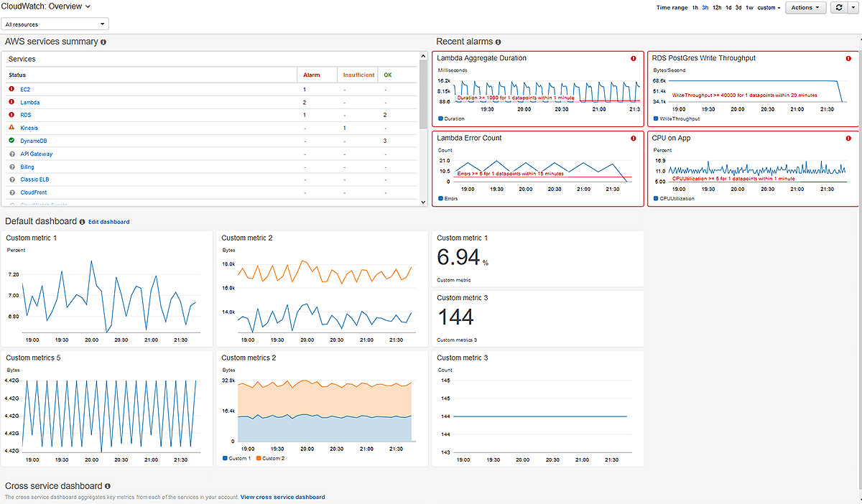Click the API Gateway unknown-status icon
The image size is (862, 504).
[x=11, y=154]
